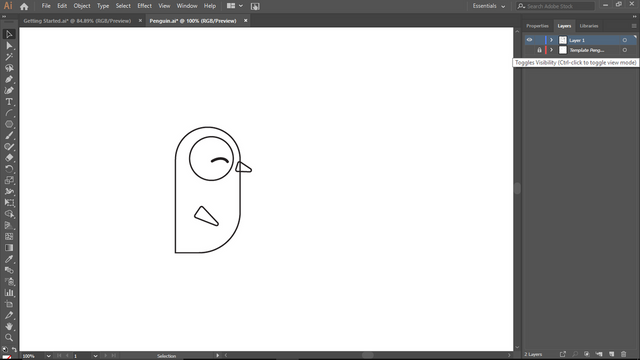
Task: Click target circle of Layer 1
Action: pos(624,40)
